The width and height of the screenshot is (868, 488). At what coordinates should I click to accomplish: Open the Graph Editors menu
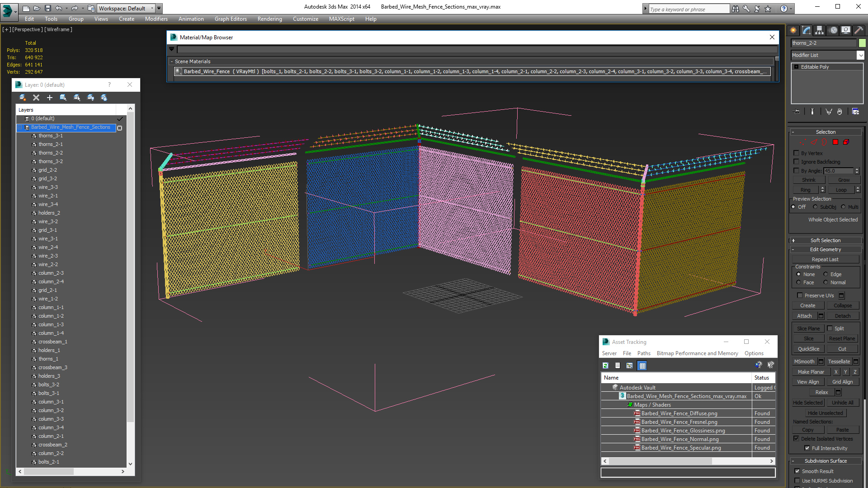click(231, 19)
